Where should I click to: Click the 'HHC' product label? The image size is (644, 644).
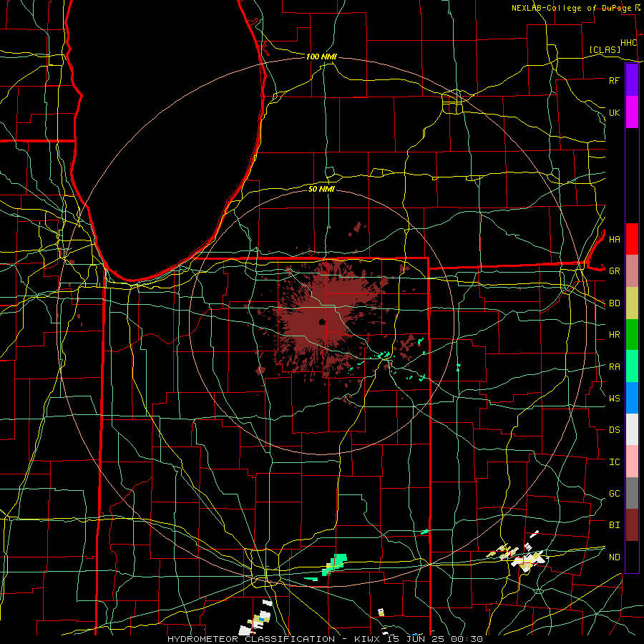(x=628, y=43)
